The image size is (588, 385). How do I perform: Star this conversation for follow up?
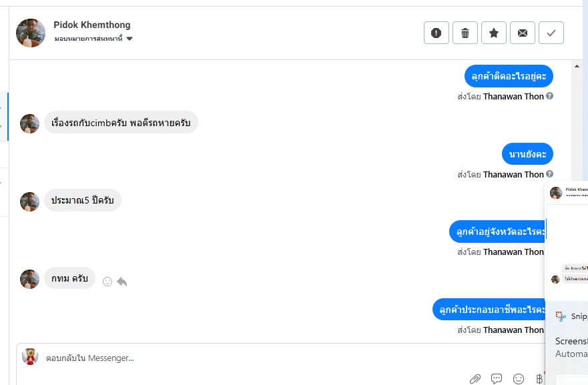494,33
